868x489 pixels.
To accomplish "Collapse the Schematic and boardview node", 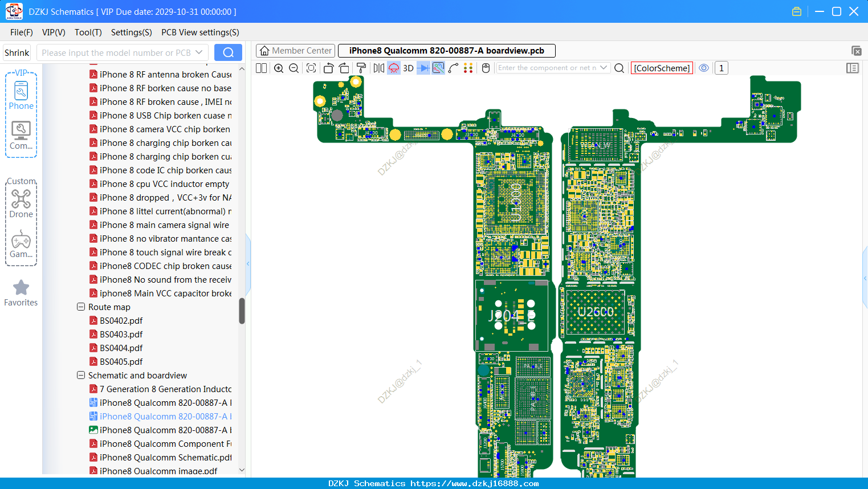I will point(81,375).
